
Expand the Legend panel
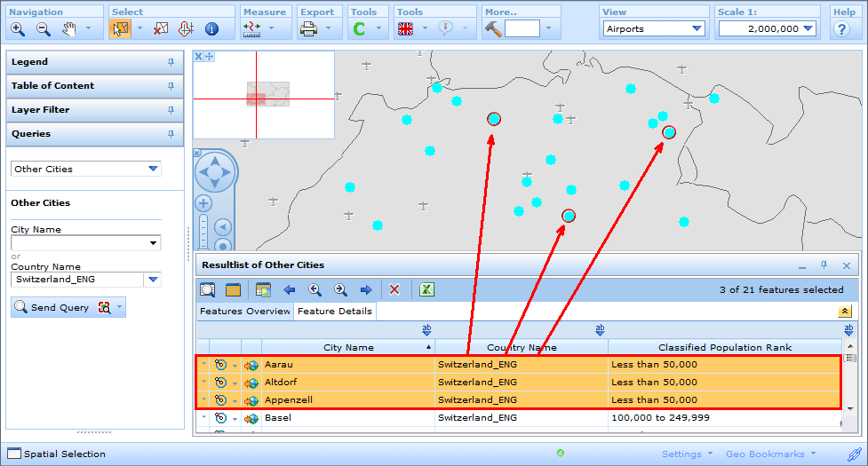[x=94, y=62]
